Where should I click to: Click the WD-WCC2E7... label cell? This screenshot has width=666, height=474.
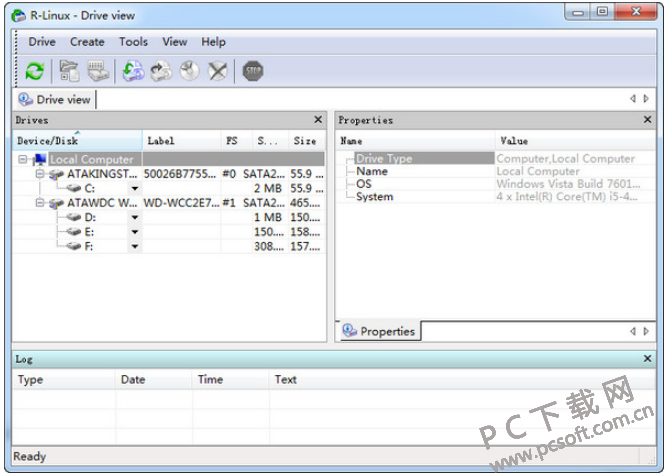pyautogui.click(x=181, y=203)
